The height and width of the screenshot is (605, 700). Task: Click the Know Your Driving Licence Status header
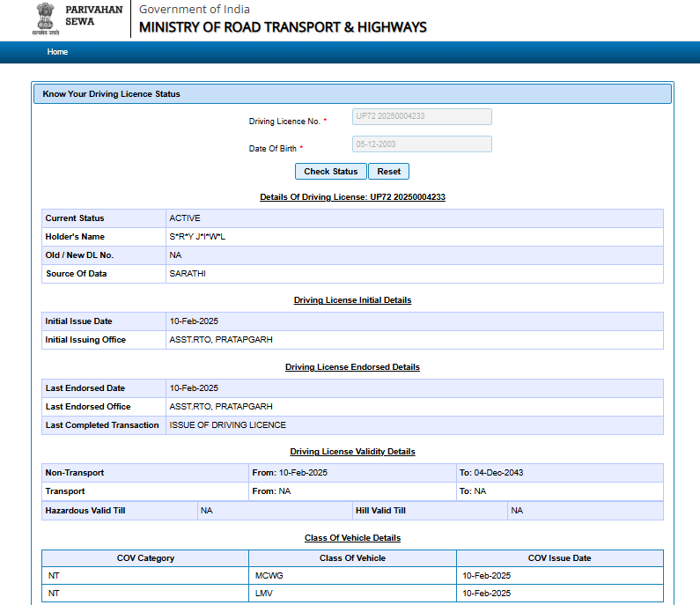(x=111, y=93)
